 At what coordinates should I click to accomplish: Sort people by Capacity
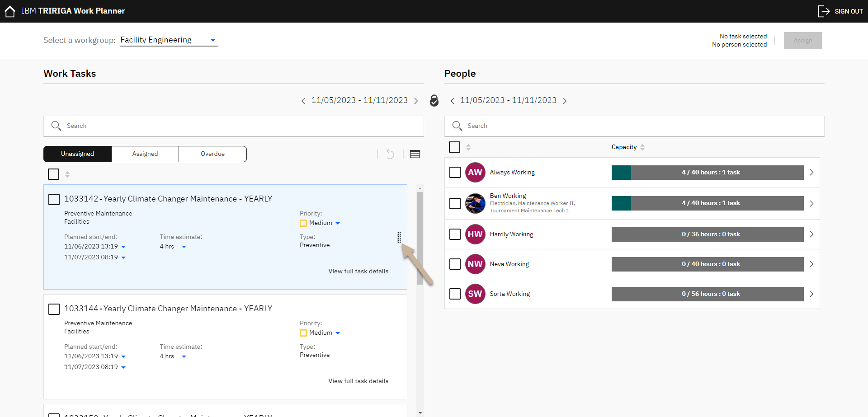click(642, 147)
